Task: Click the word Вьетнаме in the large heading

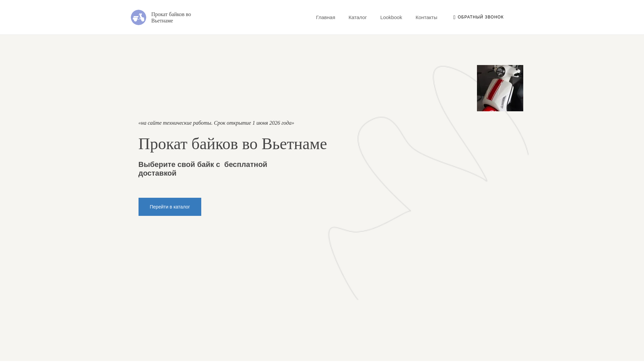Action: (x=294, y=144)
